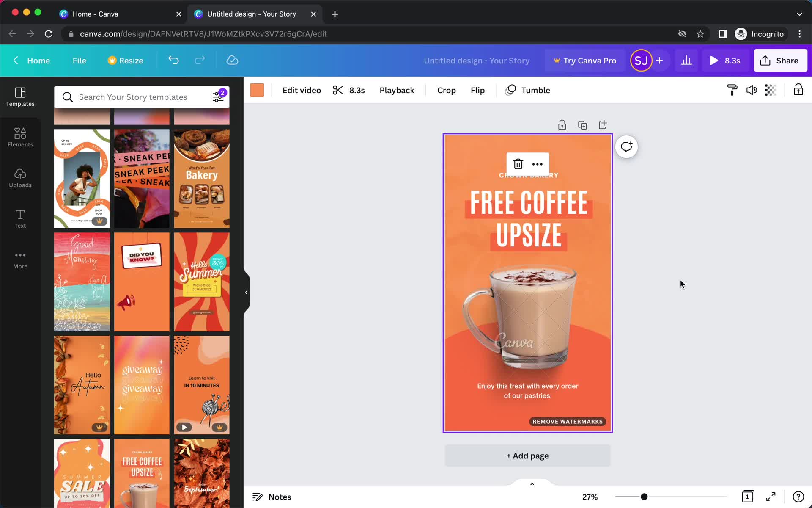Open the Tumble animation panel

pos(528,90)
